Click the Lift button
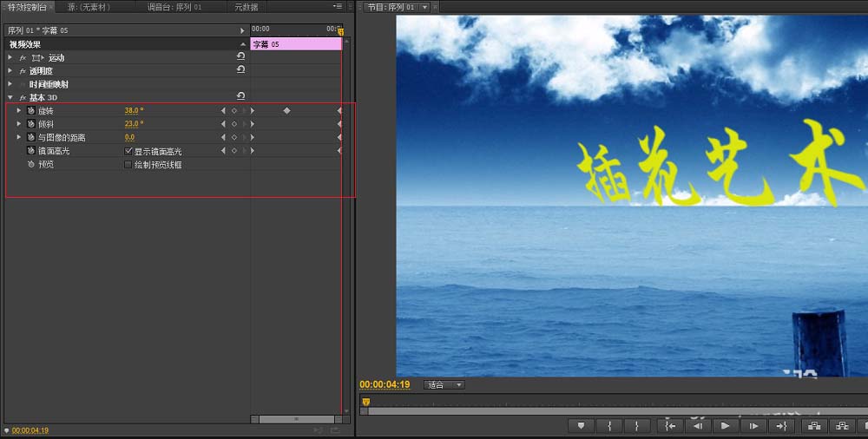 (x=814, y=426)
